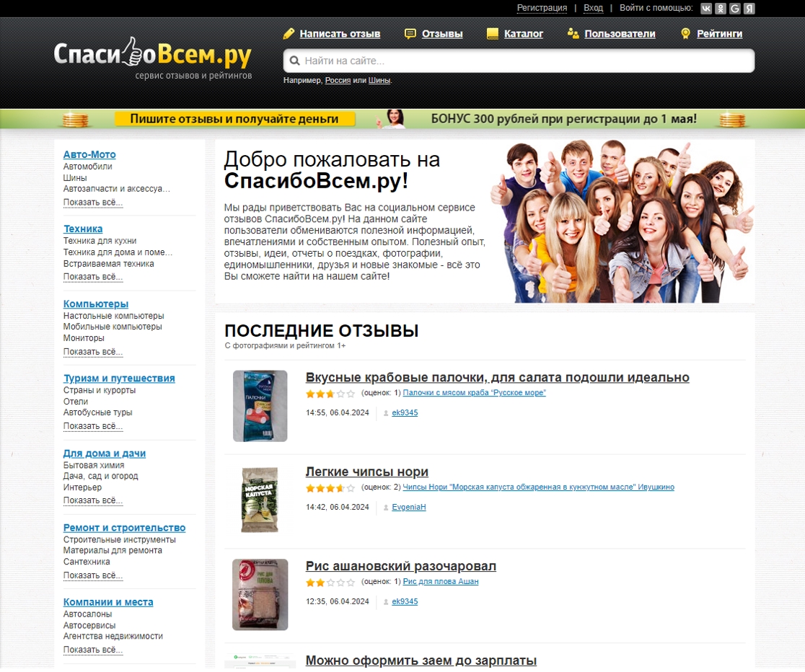Image resolution: width=805 pixels, height=672 pixels.
Task: Open the Авто-Мото category
Action: pos(89,154)
